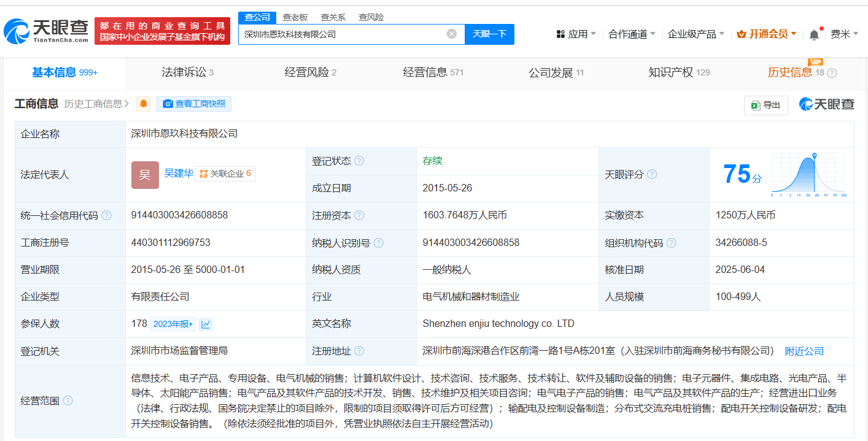This screenshot has height=441, width=868.
Task: Open the notification bell in header
Action: [814, 34]
